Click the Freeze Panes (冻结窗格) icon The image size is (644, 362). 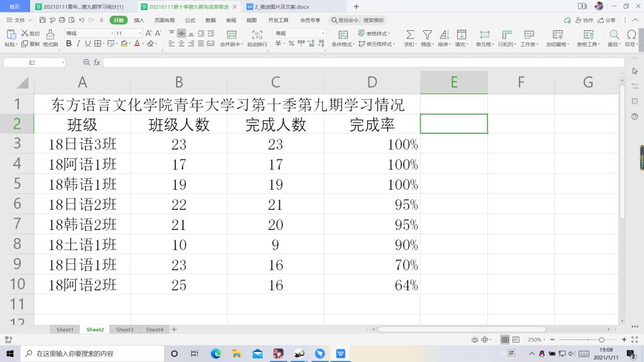(557, 35)
